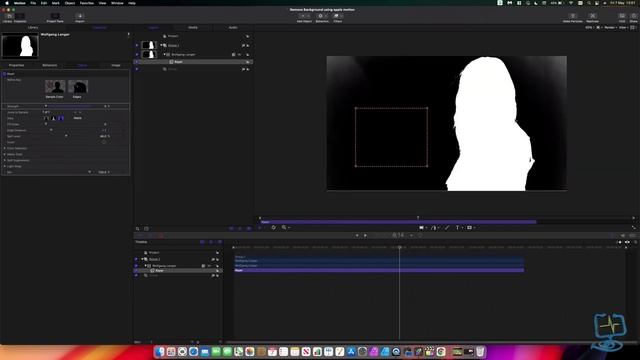This screenshot has width=640, height=360.
Task: Open the Filters toolbar menu
Action: click(338, 18)
